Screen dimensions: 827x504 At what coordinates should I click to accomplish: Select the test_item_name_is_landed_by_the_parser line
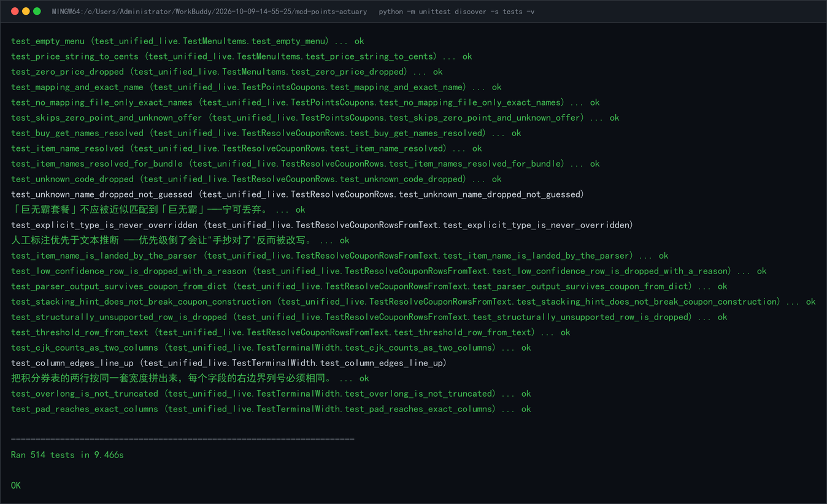point(339,256)
